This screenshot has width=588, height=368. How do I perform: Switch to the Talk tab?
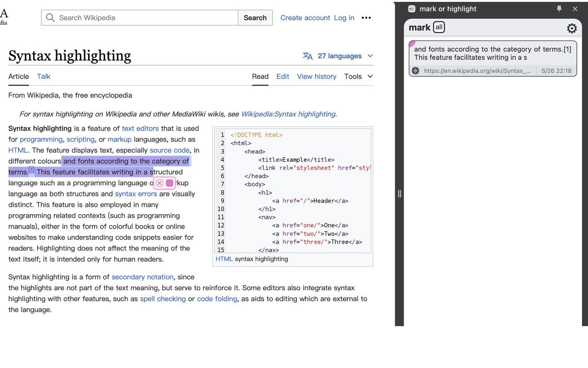coord(44,76)
